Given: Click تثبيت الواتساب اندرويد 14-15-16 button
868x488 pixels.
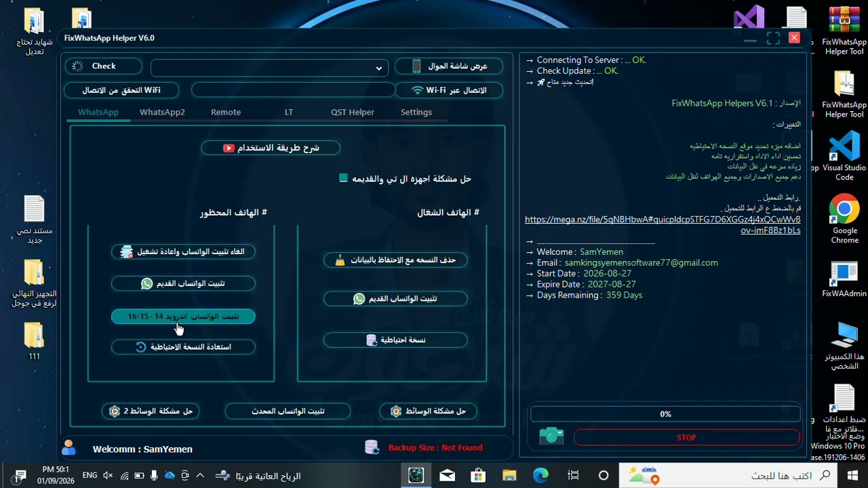Looking at the screenshot, I should tap(183, 317).
